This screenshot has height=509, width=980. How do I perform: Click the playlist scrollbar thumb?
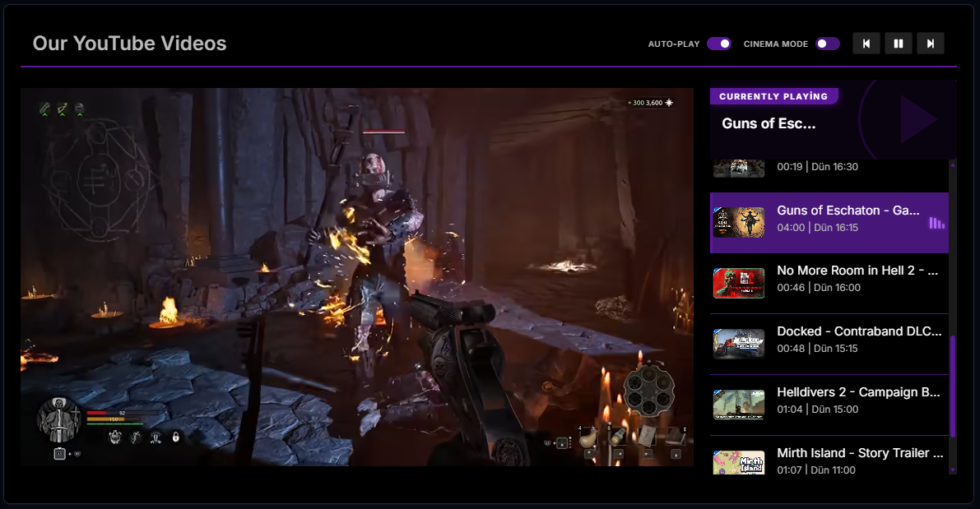953,386
